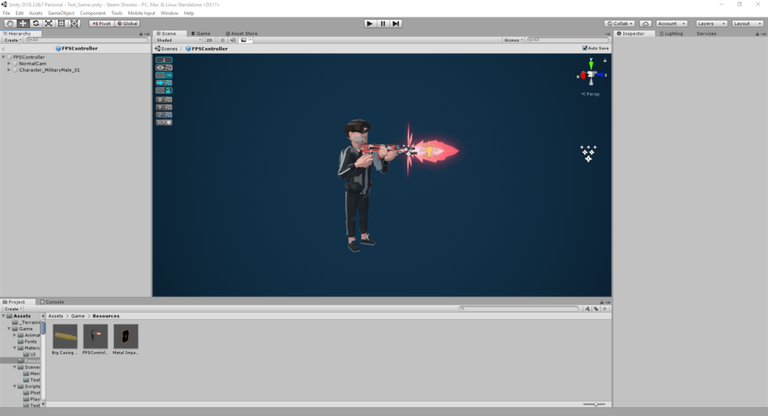The width and height of the screenshot is (768, 416).
Task: Click the Y axis overlay button
Action: 164,107
